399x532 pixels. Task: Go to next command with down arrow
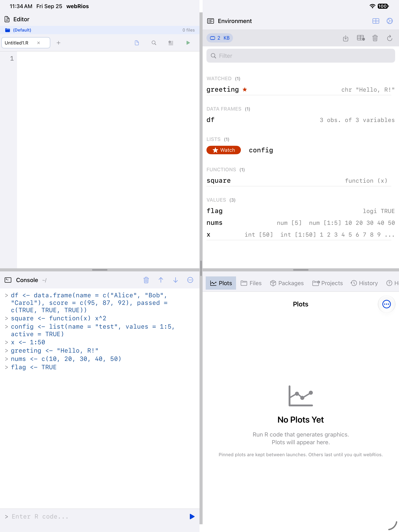tap(176, 280)
